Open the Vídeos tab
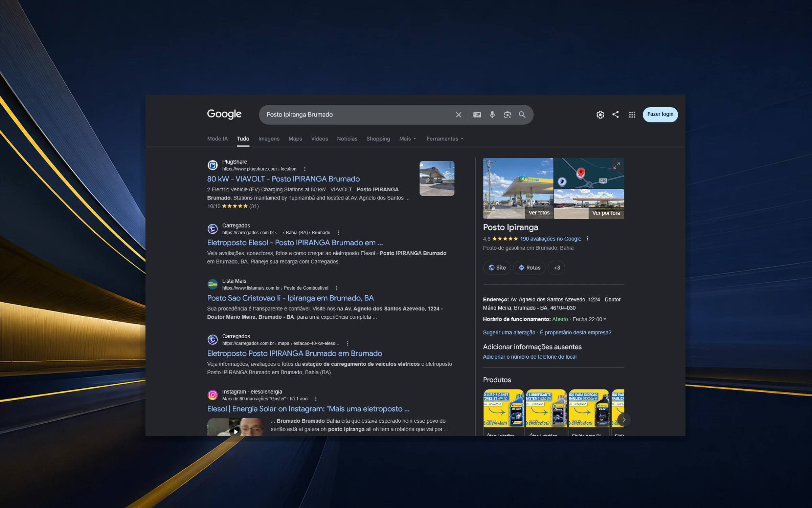Screen dimensions: 812x508 coord(319,139)
